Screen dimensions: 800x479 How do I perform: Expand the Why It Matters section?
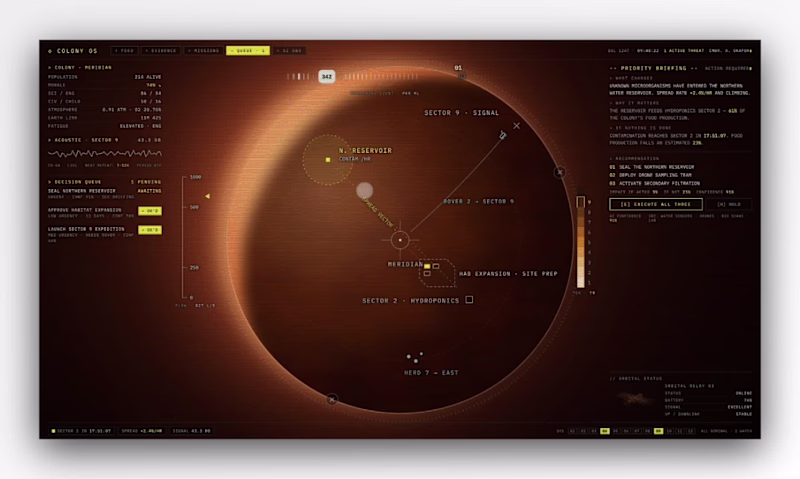(x=634, y=103)
